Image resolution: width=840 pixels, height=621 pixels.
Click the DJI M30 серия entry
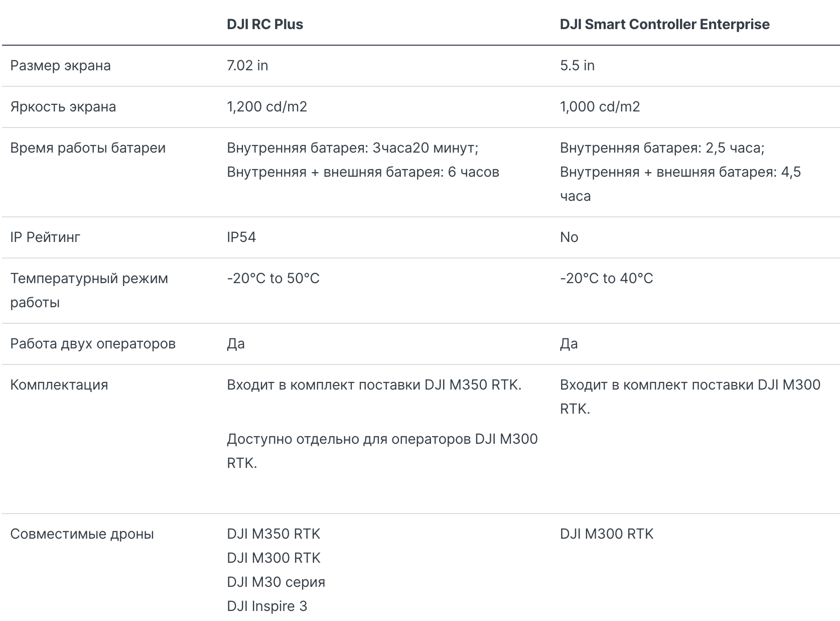(276, 582)
